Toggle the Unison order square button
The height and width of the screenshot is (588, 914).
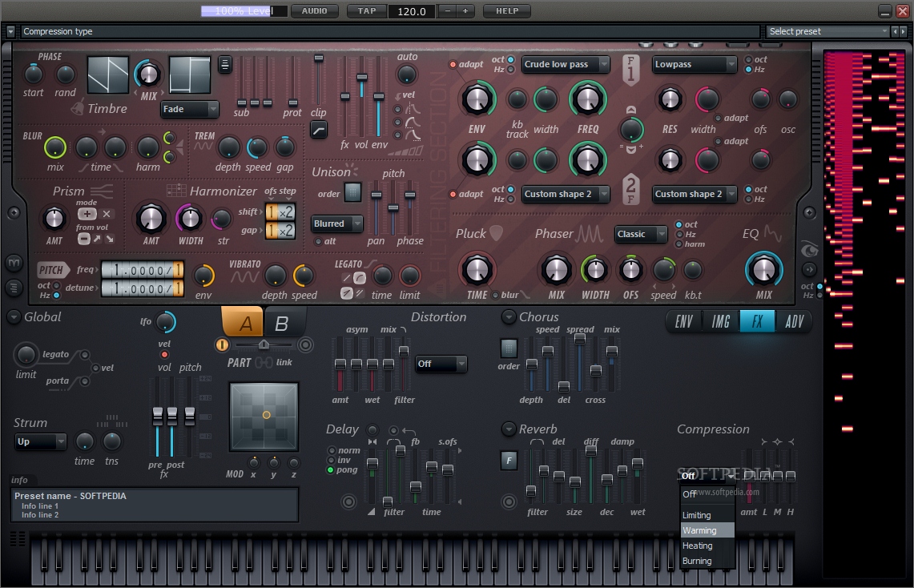[352, 192]
